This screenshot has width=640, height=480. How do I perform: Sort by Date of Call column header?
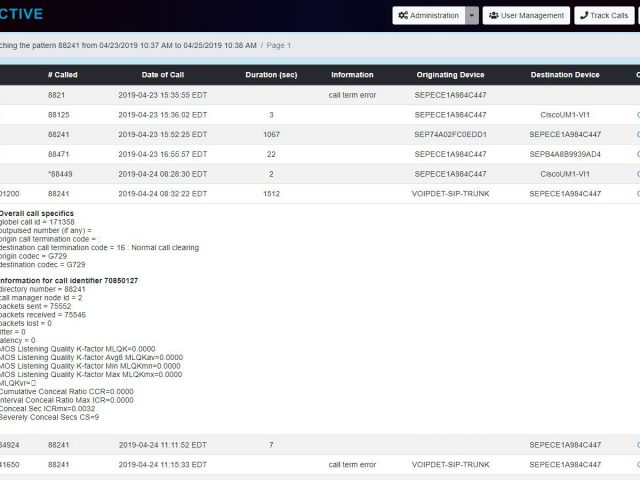pyautogui.click(x=163, y=75)
